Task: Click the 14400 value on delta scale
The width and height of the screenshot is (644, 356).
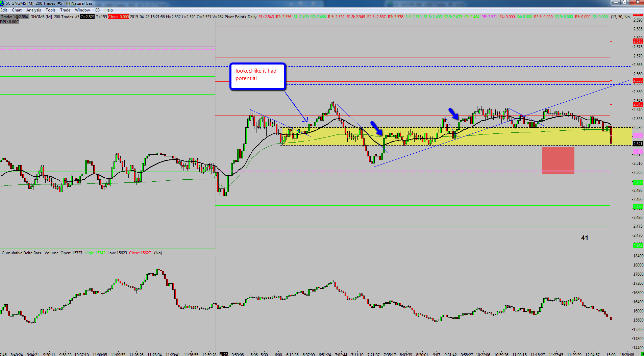Action: 638,348
